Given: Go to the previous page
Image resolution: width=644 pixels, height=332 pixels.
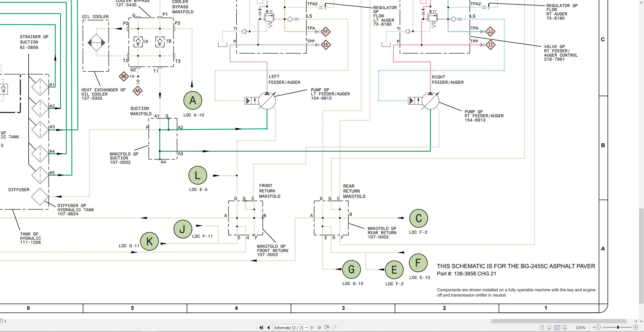Looking at the screenshot, I should (268, 327).
